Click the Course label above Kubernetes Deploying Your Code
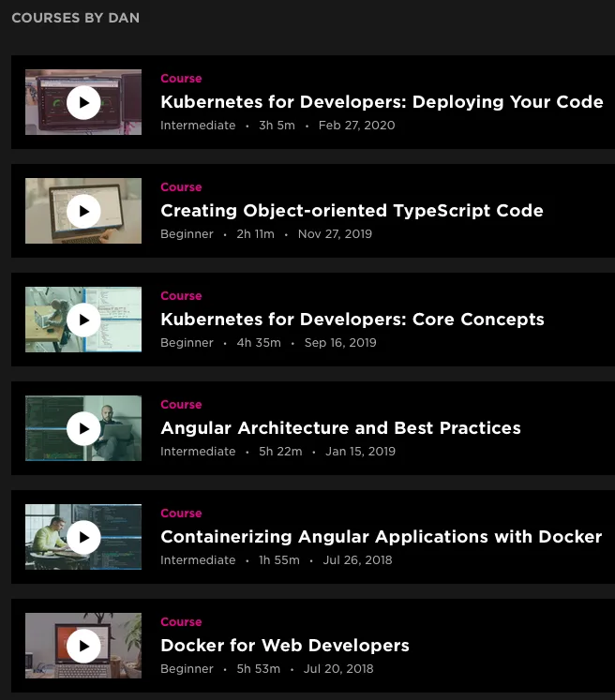Screen dimensions: 615x700 181,79
